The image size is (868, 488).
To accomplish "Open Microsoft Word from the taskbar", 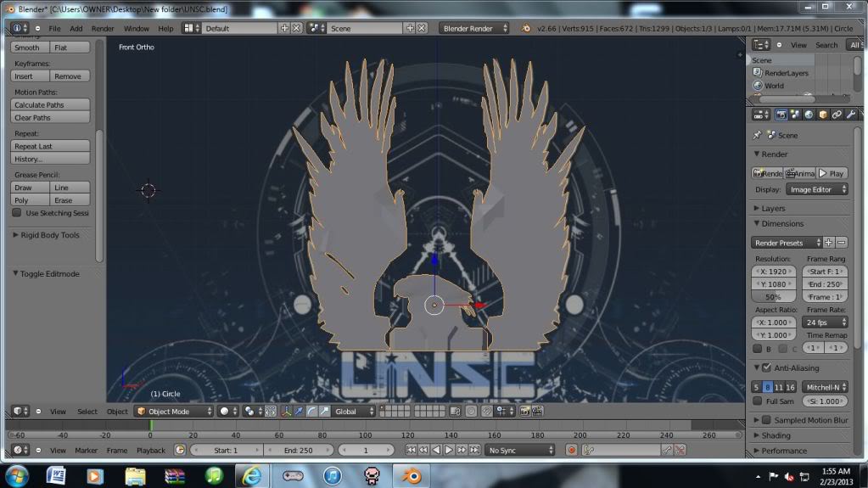I will click(x=56, y=475).
